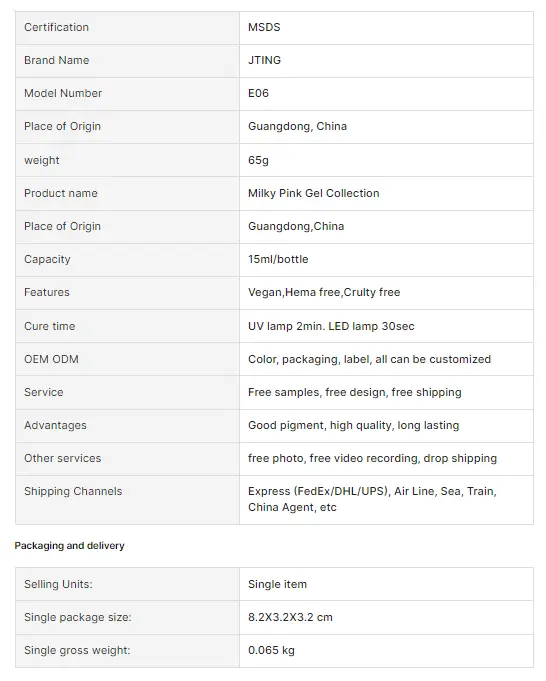Select the Single item selling units value

tap(277, 585)
